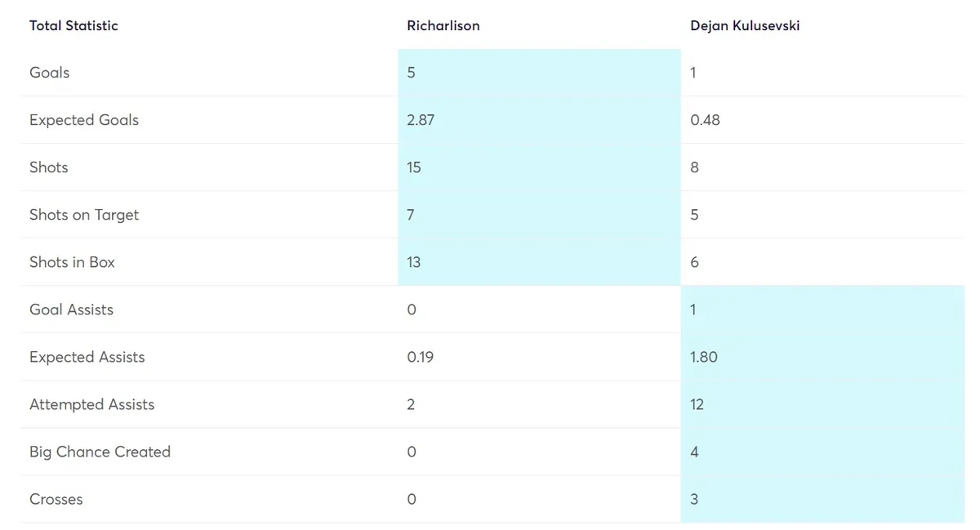This screenshot has height=530, width=980.
Task: Click Kulusevski's Expected Goals value 0.48
Action: point(705,120)
